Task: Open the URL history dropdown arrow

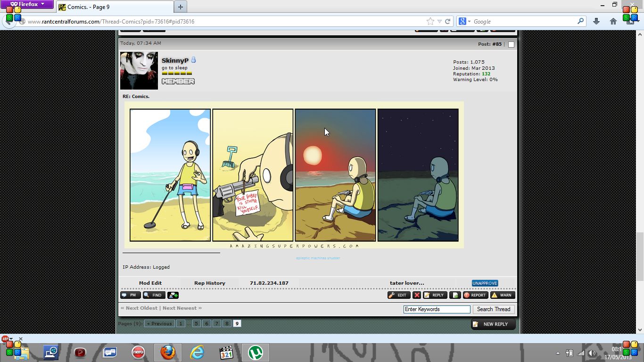Action: 439,22
